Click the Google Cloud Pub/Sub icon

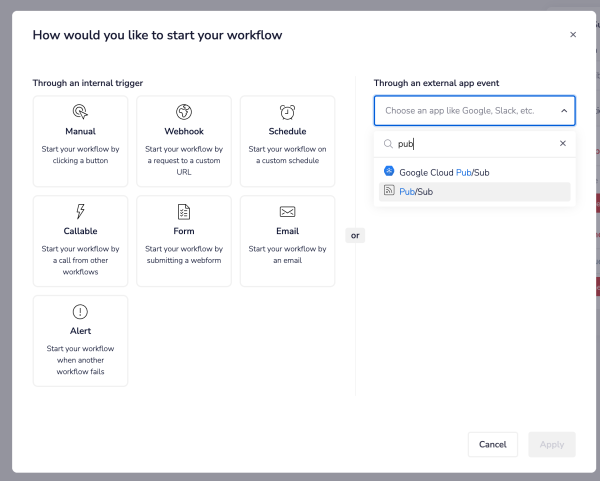tap(389, 172)
